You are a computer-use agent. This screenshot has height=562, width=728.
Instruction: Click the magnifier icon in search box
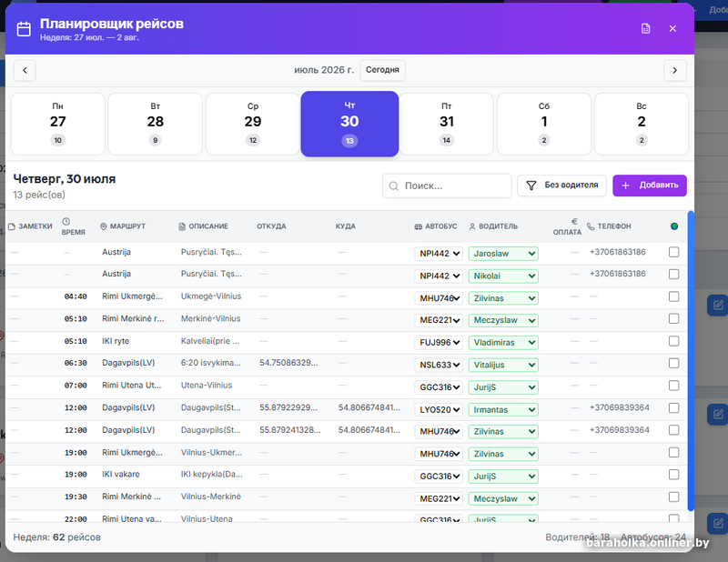point(394,186)
